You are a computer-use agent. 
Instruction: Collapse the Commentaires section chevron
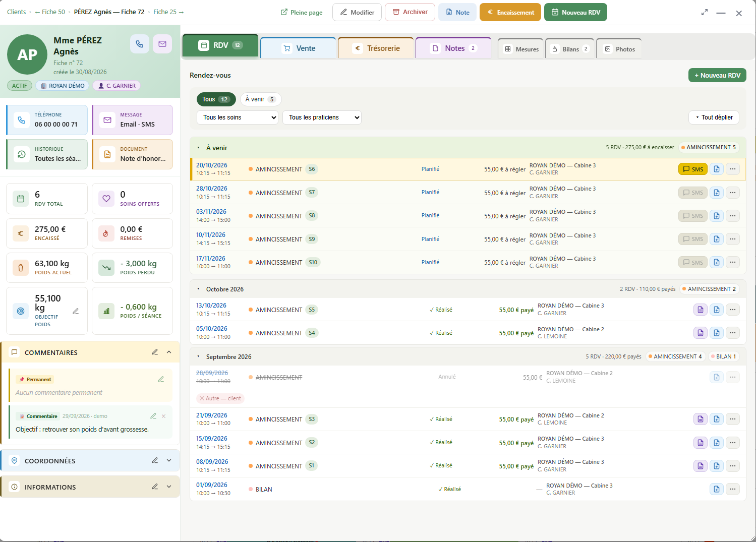[169, 352]
